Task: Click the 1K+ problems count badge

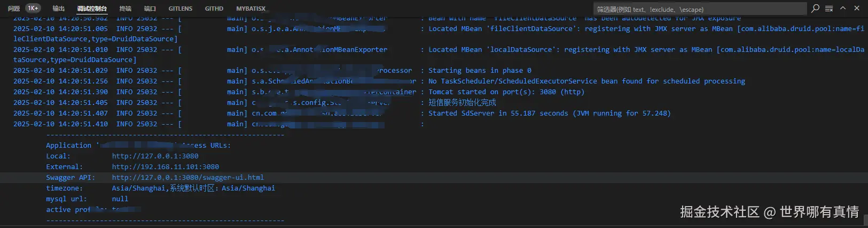Action: coord(33,9)
